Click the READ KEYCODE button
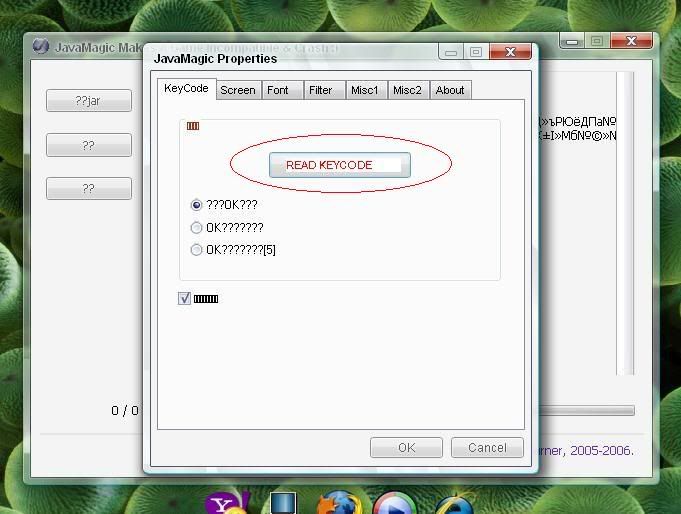Image resolution: width=681 pixels, height=514 pixels. pos(340,165)
